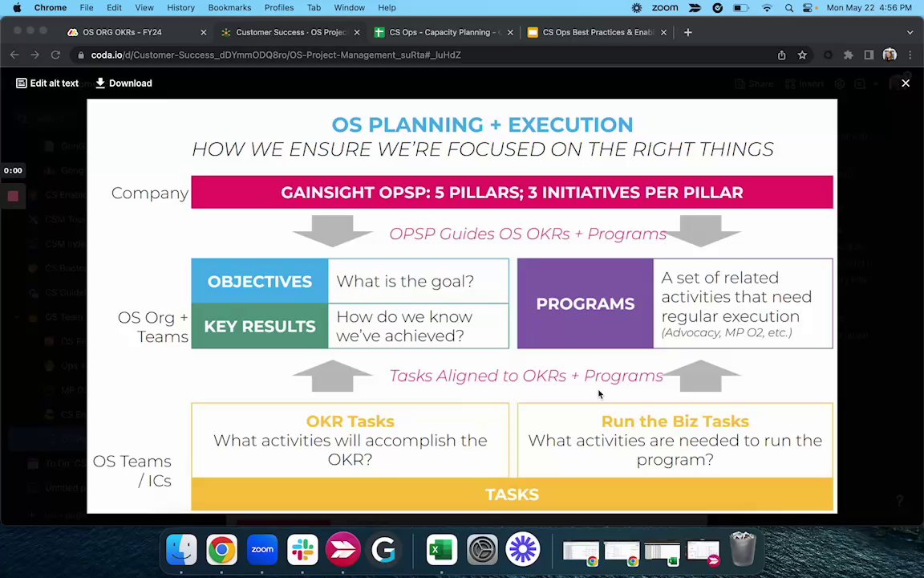Click Edit alt text button
This screenshot has width=924, height=578.
(x=47, y=83)
